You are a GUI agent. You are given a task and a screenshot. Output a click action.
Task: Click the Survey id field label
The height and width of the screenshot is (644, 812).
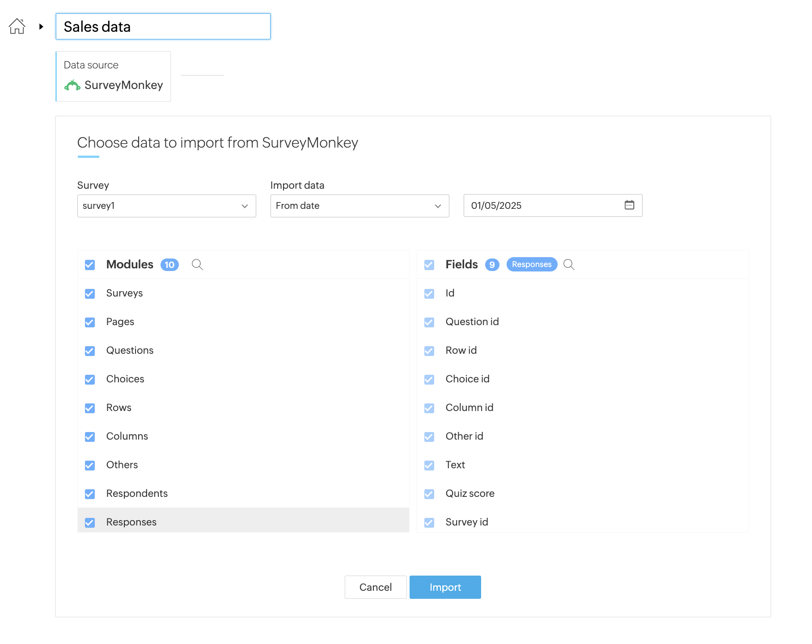[467, 522]
